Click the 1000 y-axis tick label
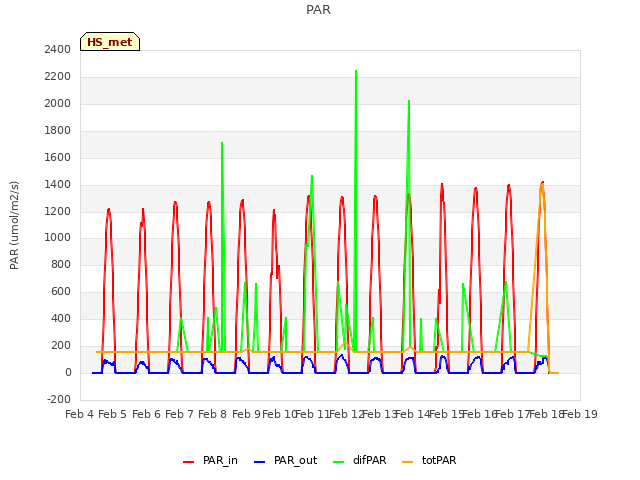Viewport: 640px width, 480px height. (x=58, y=238)
